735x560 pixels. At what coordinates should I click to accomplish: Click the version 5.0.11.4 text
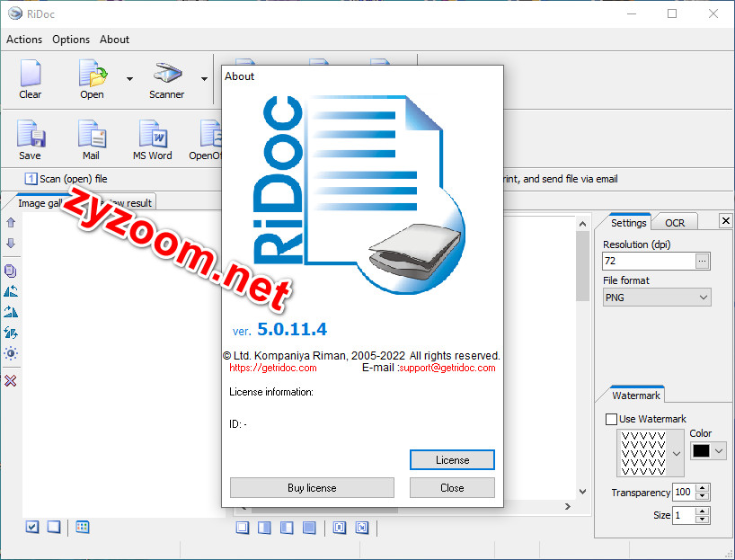click(x=292, y=329)
